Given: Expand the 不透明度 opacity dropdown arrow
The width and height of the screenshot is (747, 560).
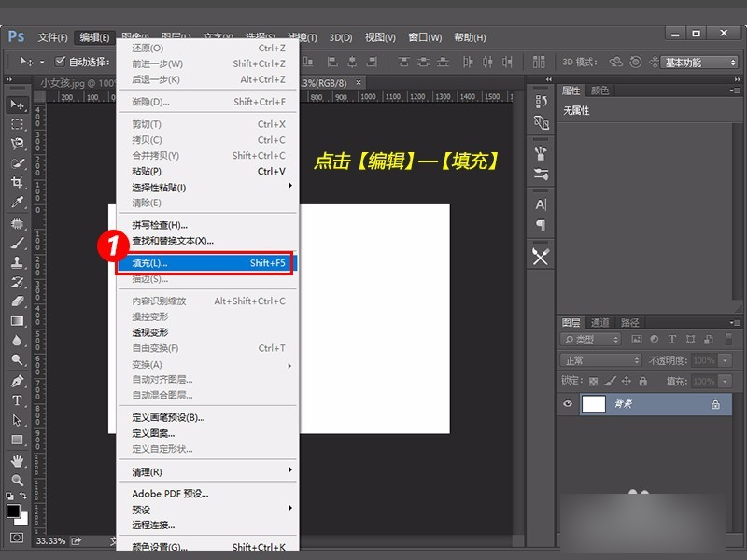Looking at the screenshot, I should [x=726, y=360].
